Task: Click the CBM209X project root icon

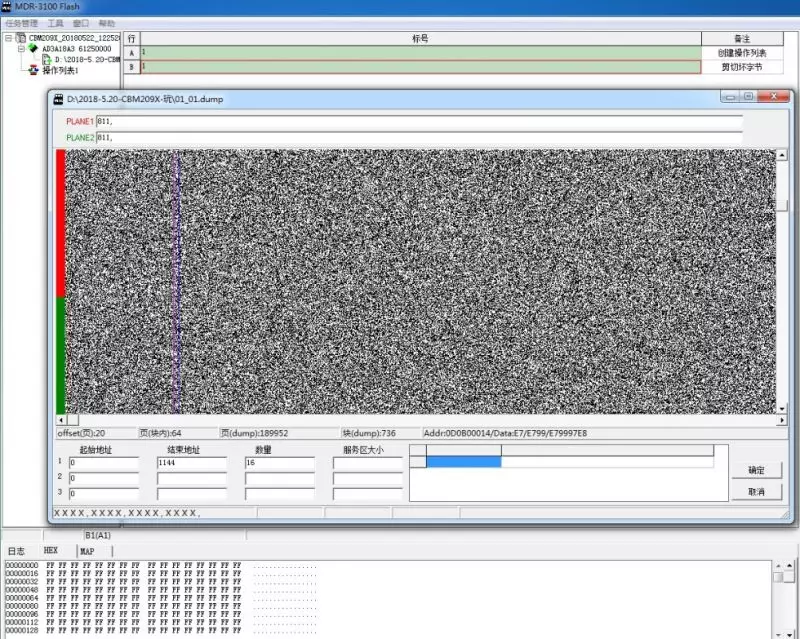Action: coord(20,38)
